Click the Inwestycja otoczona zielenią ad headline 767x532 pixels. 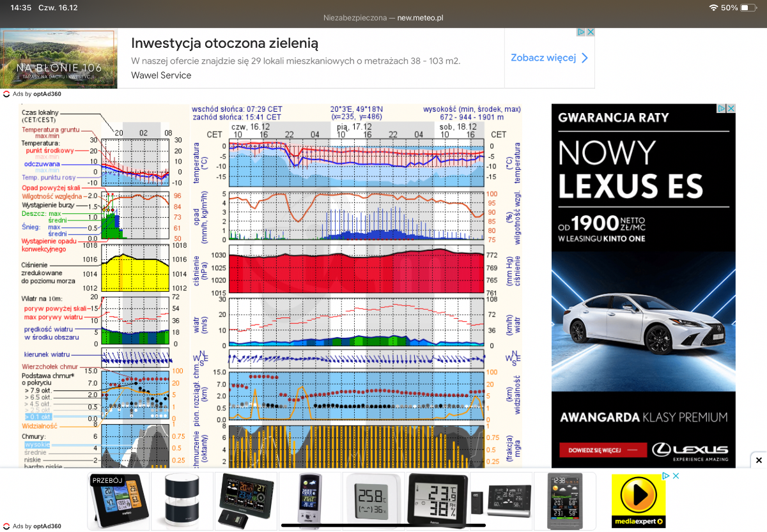pyautogui.click(x=224, y=43)
